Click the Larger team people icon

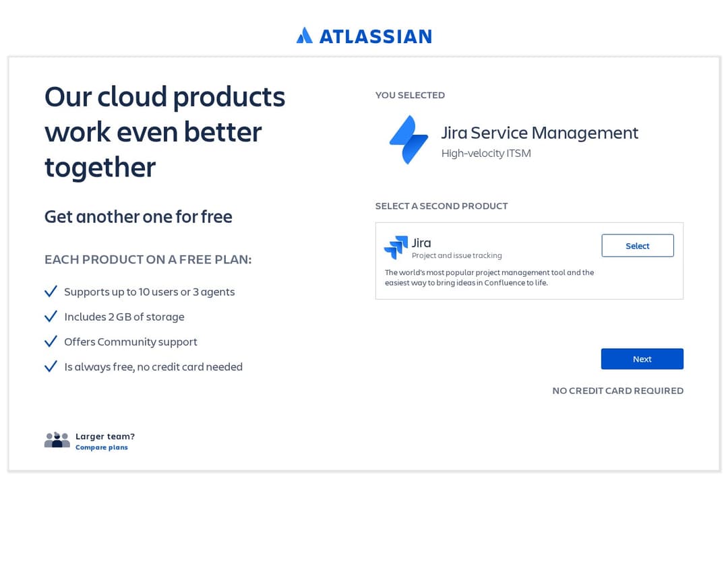pos(57,440)
